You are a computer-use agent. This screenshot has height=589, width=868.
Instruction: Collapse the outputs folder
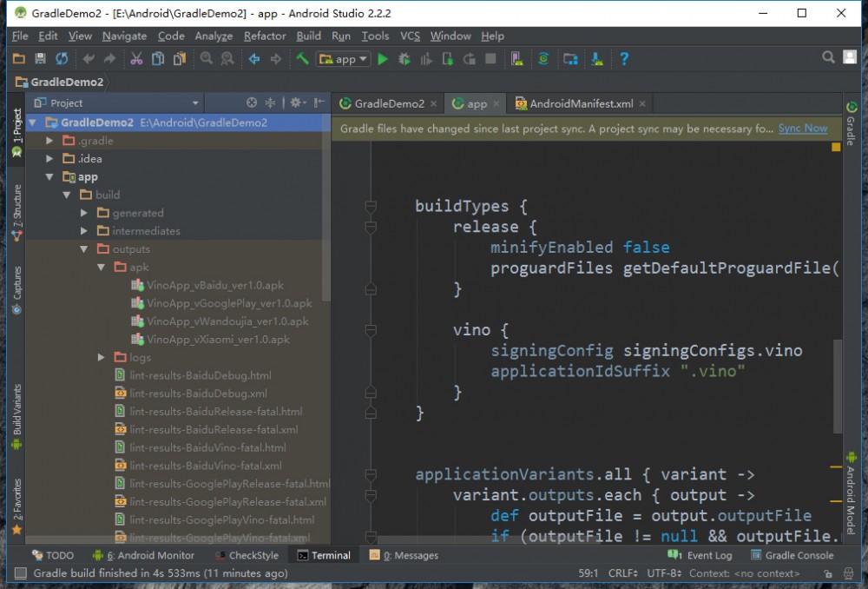pos(82,248)
